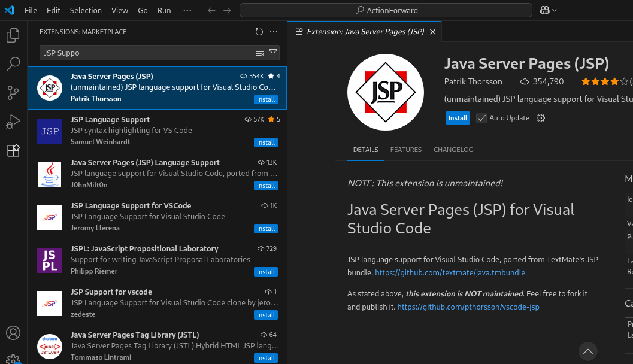Screen dimensions: 633x364
Task: Install JSPL JavaScript Propositional Laboratory
Action: (x=266, y=272)
